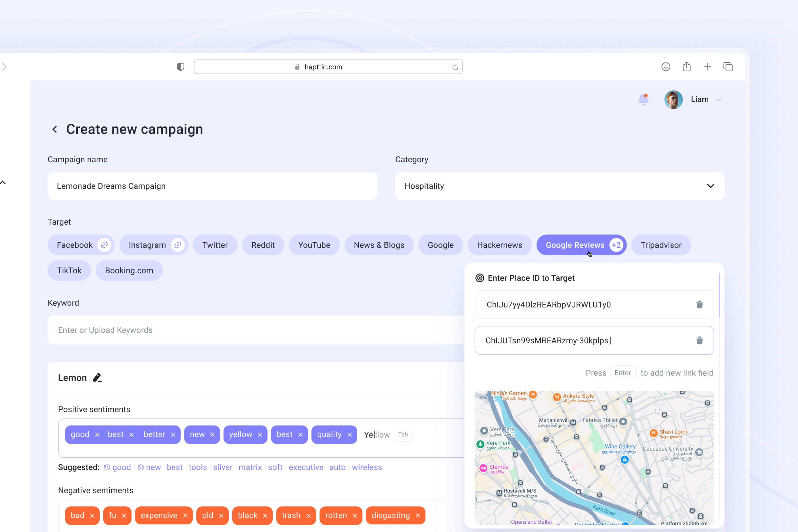Click the second Place ID input field

594,341
